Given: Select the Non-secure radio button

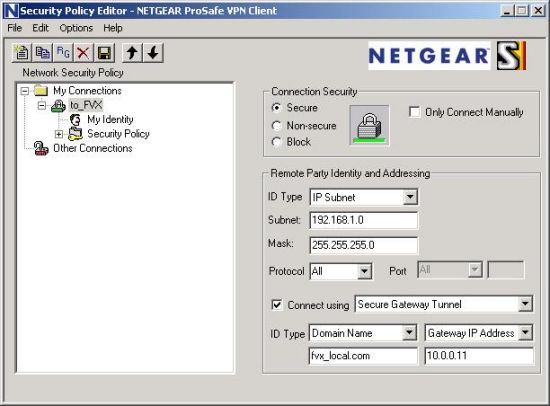Looking at the screenshot, I should (x=277, y=126).
